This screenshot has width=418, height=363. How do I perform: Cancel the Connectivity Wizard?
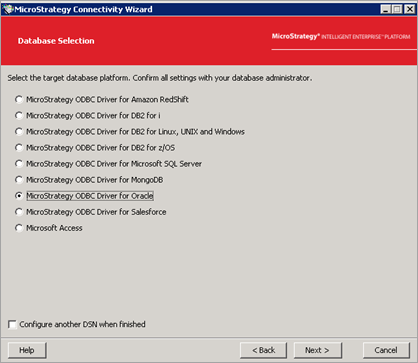point(386,350)
